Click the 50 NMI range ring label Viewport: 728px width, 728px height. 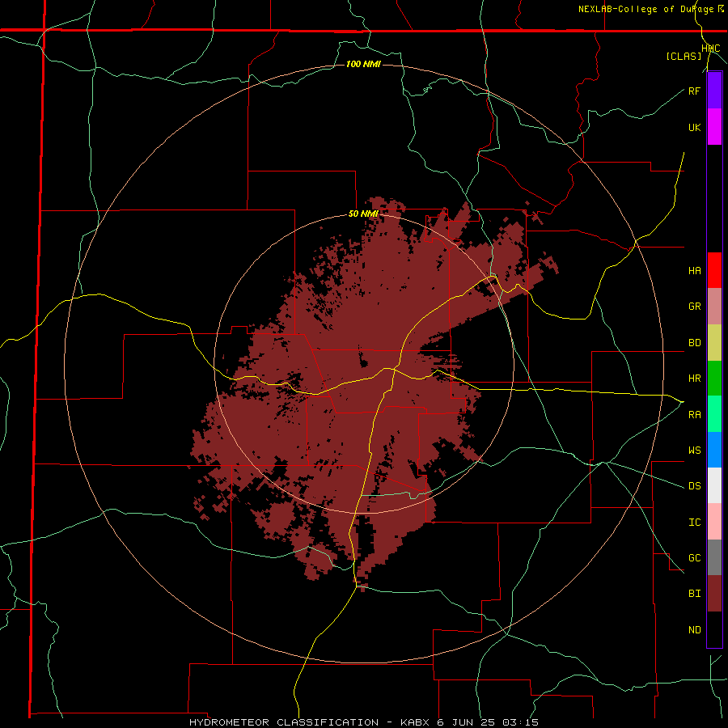(x=363, y=214)
